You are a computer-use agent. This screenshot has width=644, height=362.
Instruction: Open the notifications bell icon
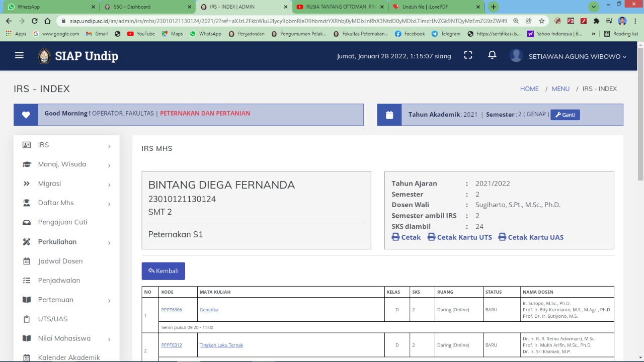pos(492,56)
